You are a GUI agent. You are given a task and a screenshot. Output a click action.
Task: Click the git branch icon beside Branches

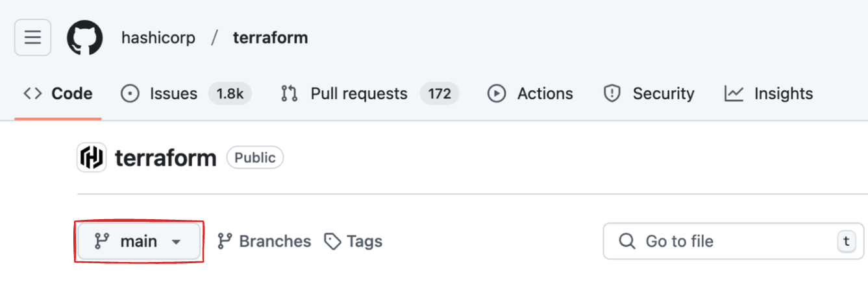225,241
